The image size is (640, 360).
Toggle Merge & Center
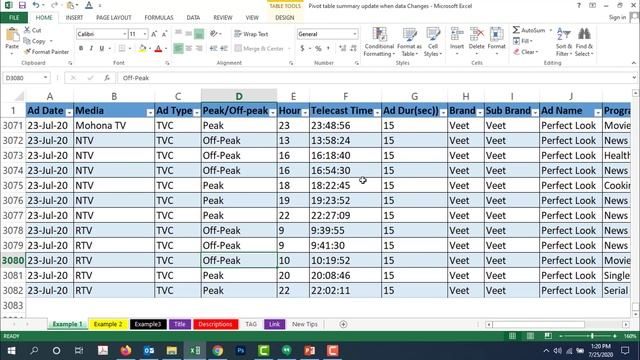[x=259, y=49]
